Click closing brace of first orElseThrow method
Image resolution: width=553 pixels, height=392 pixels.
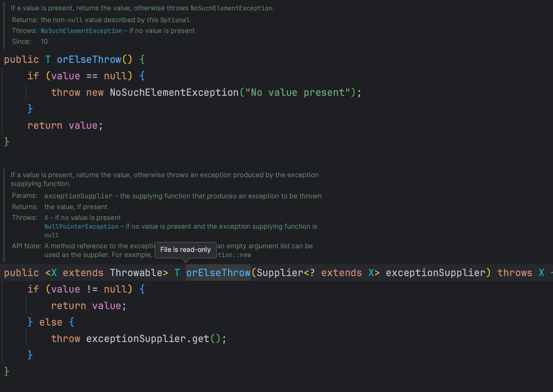(7, 142)
